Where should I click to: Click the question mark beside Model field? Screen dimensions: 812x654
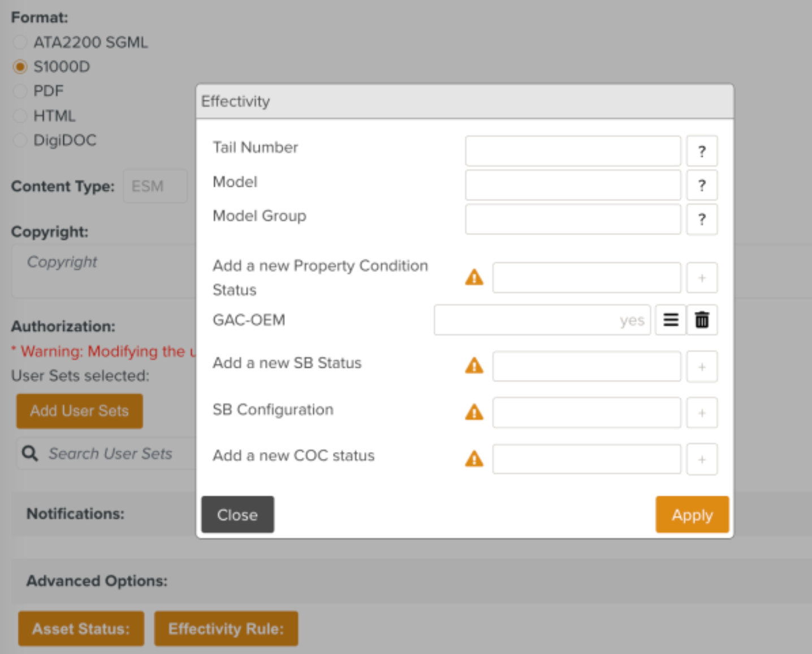(702, 185)
